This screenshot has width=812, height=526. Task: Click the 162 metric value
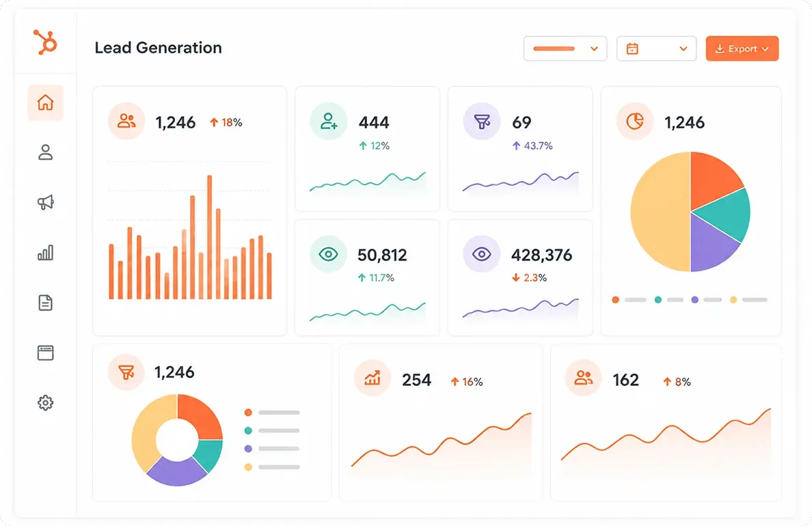625,380
